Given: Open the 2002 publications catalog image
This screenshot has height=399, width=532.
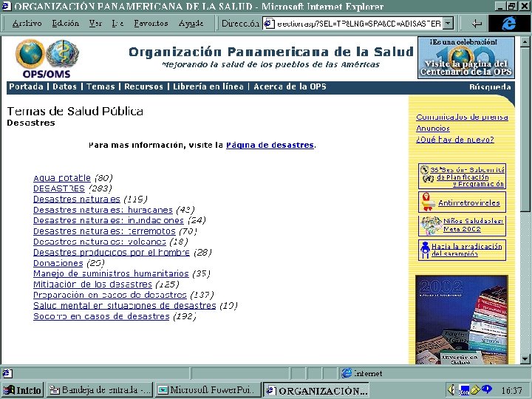Looking at the screenshot, I should tap(461, 320).
